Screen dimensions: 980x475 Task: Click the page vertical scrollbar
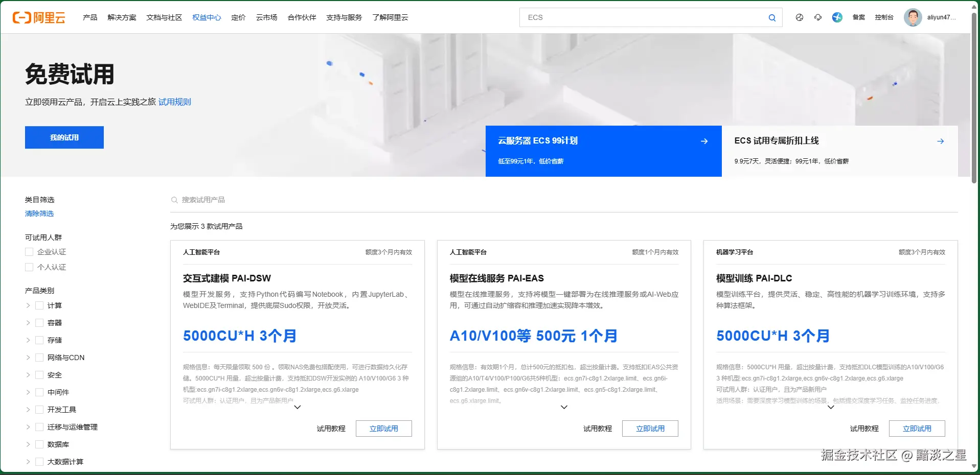974,97
